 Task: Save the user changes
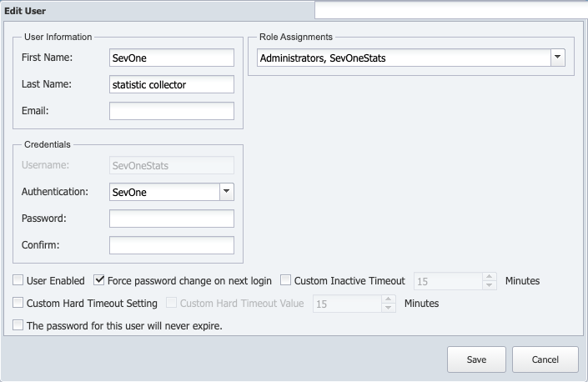pos(476,359)
